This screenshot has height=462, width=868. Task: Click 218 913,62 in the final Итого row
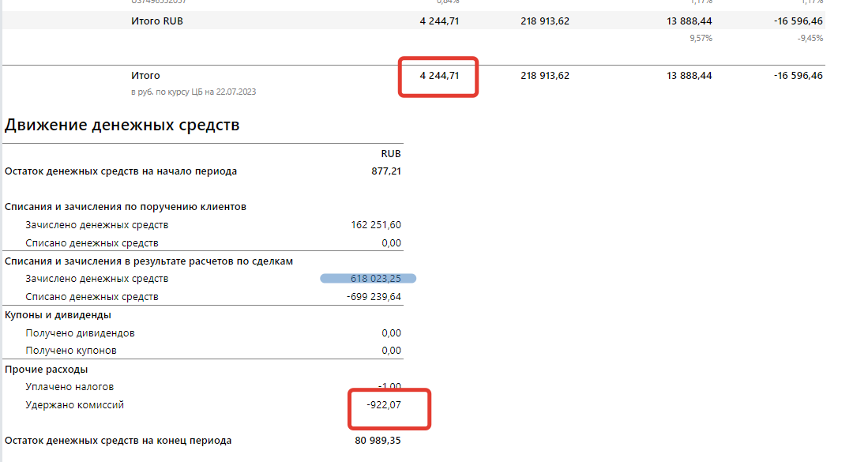click(545, 75)
